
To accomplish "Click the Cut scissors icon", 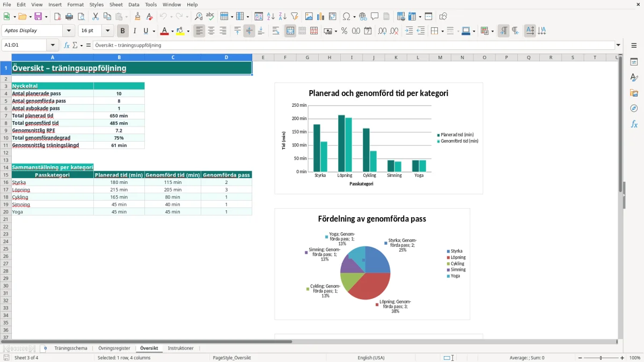I will click(x=96, y=17).
